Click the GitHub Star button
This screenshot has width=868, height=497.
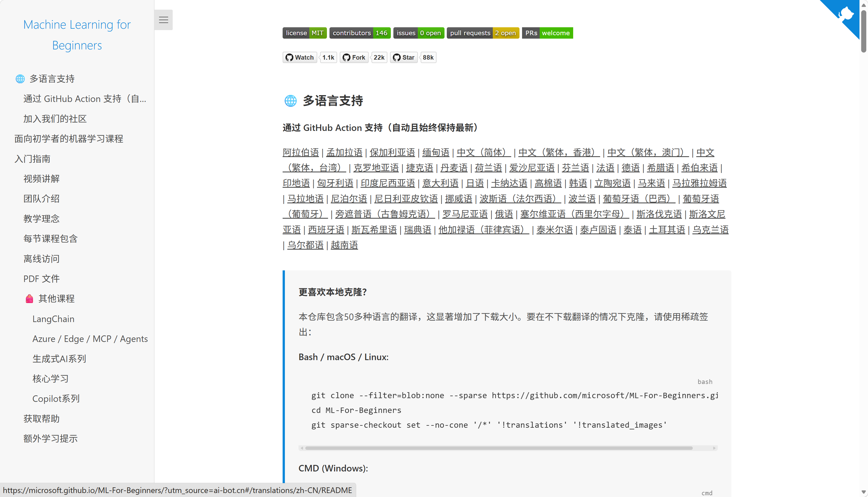[x=404, y=57]
